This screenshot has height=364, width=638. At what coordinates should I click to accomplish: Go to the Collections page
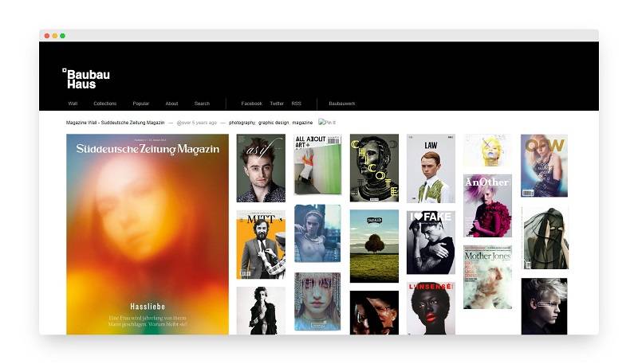(x=104, y=104)
